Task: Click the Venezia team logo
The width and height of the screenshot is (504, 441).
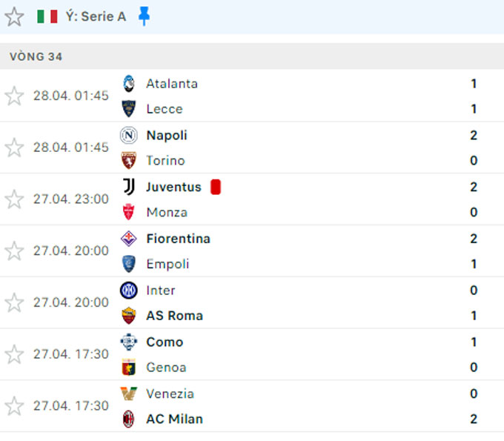Action: (128, 394)
